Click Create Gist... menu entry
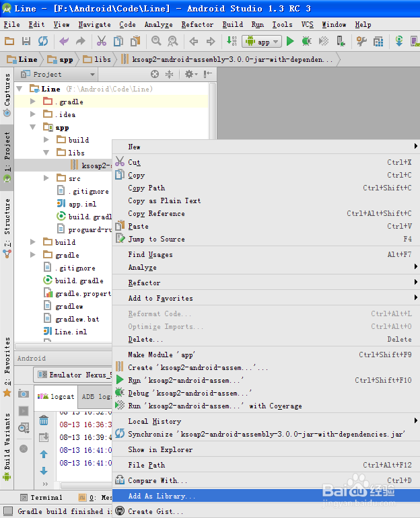The width and height of the screenshot is (420, 518). click(x=266, y=511)
